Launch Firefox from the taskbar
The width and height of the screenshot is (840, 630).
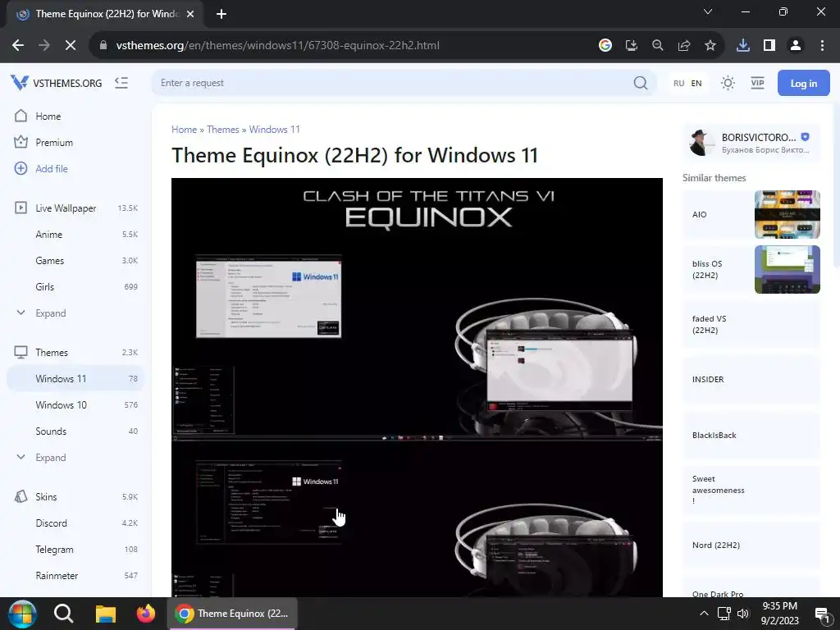146,614
